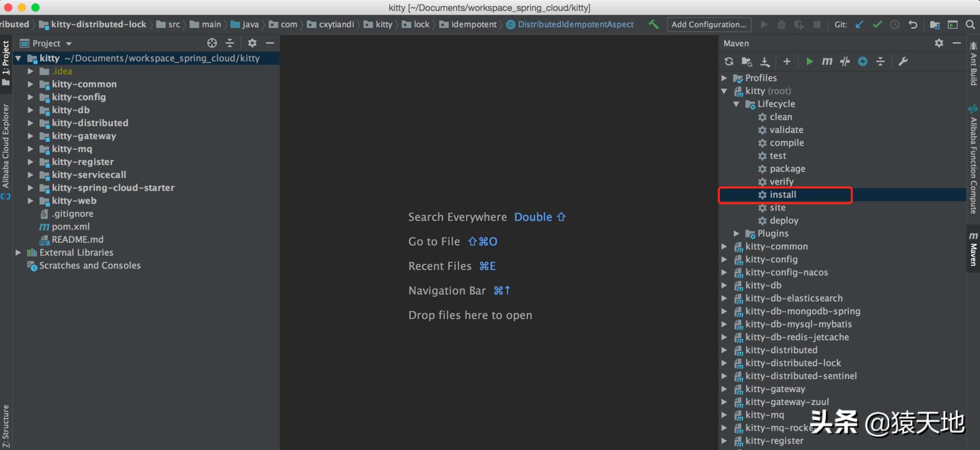The image size is (980, 450).
Task: Click Download Sources and Documentation icon
Action: pyautogui.click(x=765, y=62)
